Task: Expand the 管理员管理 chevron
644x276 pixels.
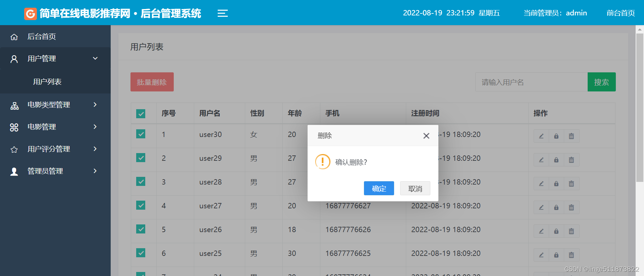Action: 95,171
